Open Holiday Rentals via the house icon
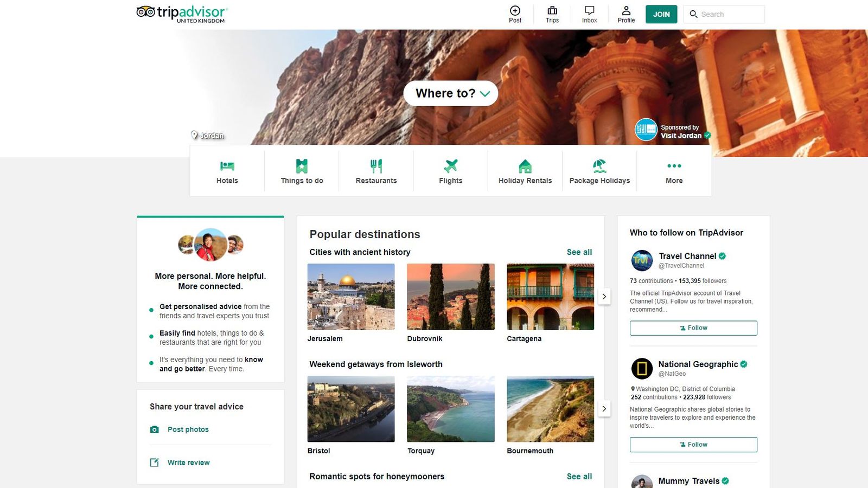 pos(525,170)
